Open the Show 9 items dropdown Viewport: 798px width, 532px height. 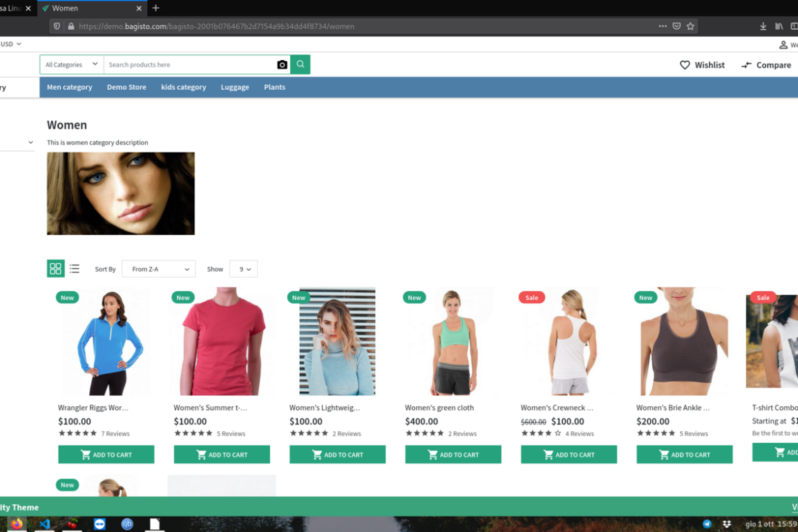click(243, 269)
